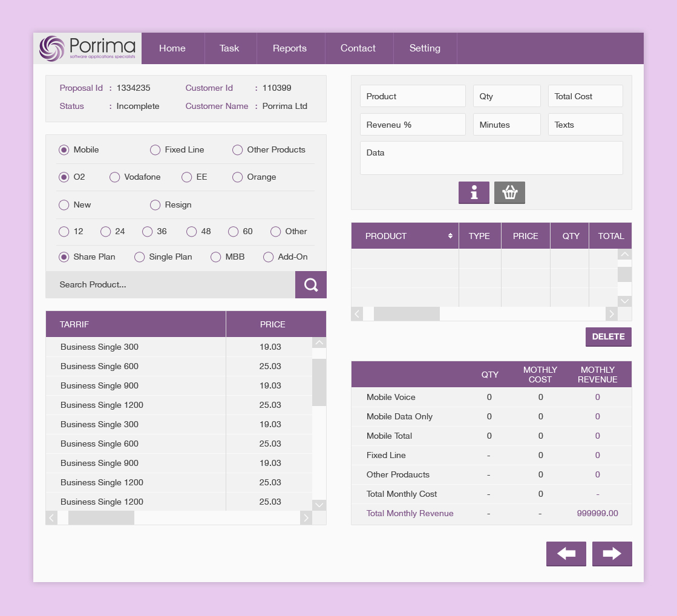Click product table scroll right arrow
This screenshot has width=677, height=616.
tap(612, 313)
